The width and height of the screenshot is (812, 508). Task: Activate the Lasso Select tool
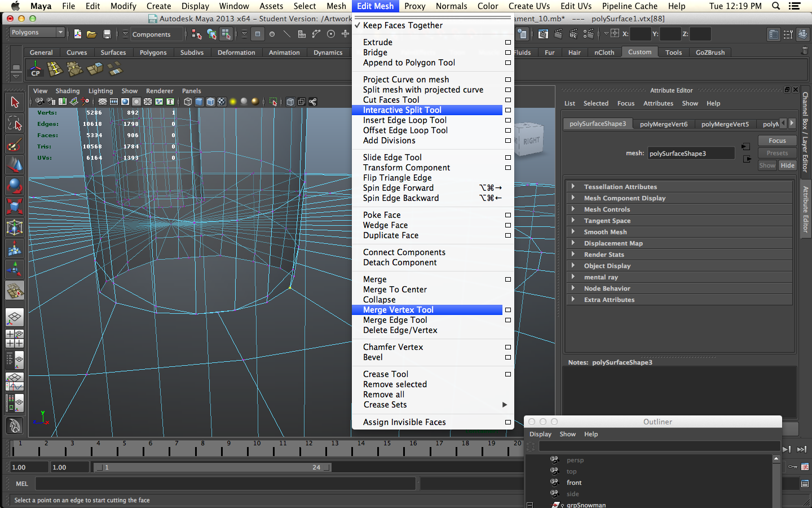[15, 124]
